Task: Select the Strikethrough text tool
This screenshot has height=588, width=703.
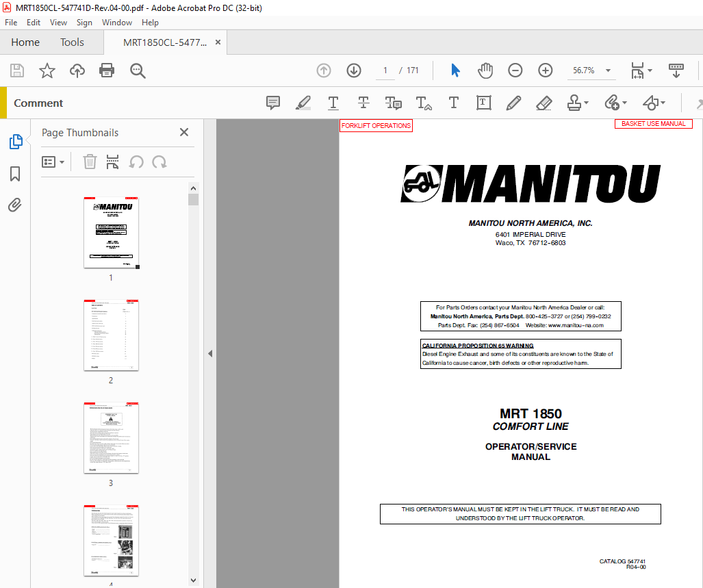Action: (x=363, y=103)
